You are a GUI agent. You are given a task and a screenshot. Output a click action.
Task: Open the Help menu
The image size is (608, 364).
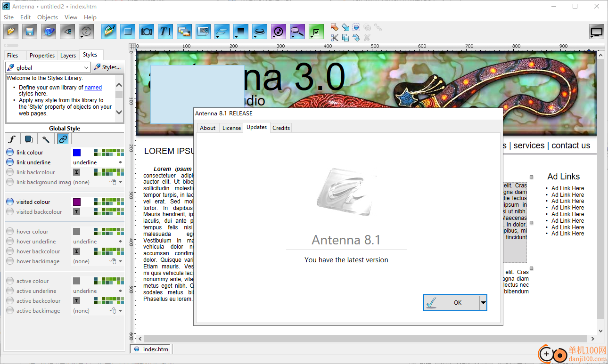(x=90, y=17)
